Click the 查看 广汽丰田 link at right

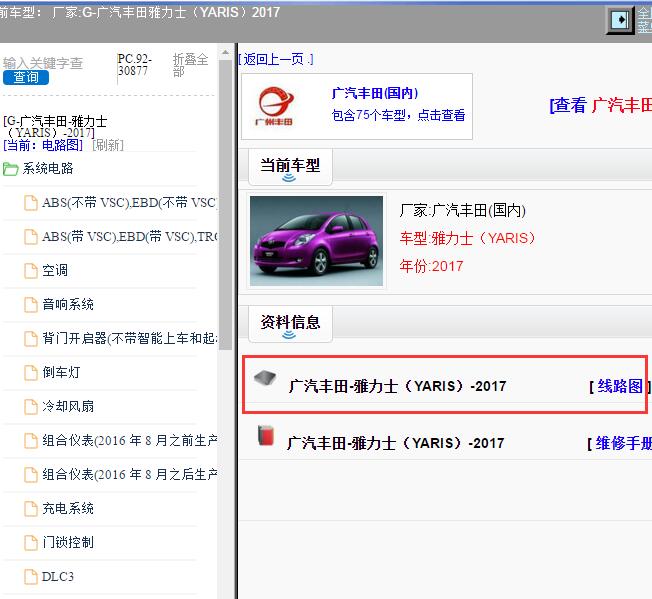pyautogui.click(x=600, y=105)
